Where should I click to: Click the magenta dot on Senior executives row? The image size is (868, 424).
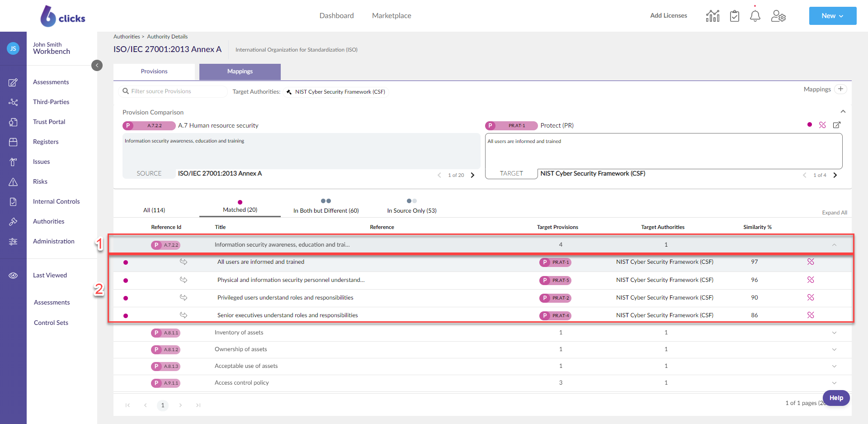126,316
